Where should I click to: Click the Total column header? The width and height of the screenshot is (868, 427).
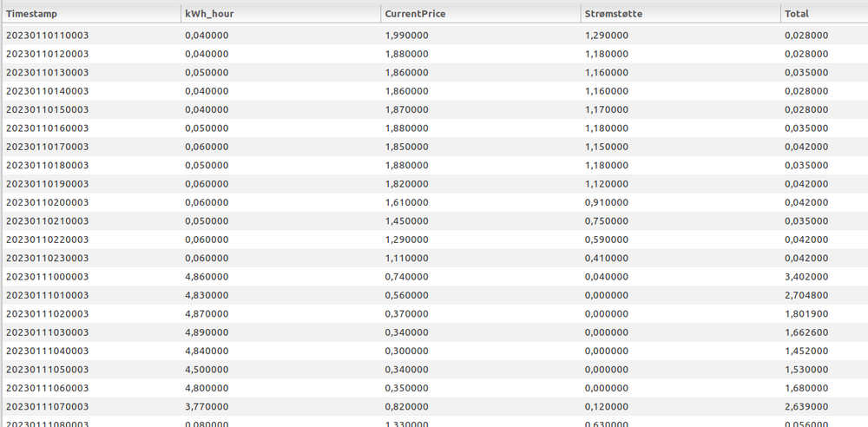pyautogui.click(x=798, y=13)
